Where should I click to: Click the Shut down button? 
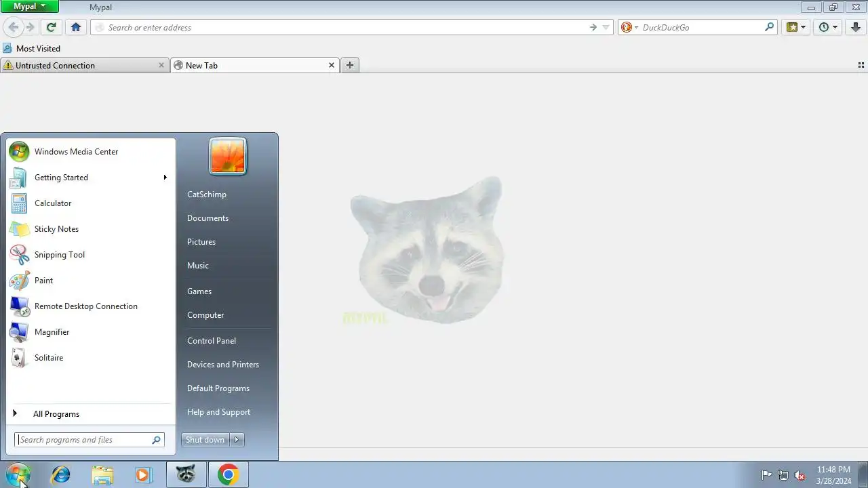[205, 440]
